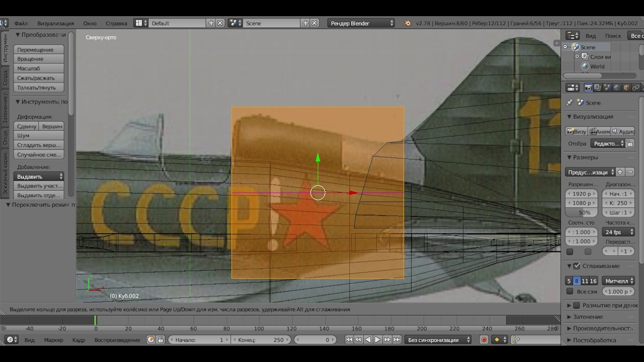Open timeline Маркер menu

coord(53,340)
